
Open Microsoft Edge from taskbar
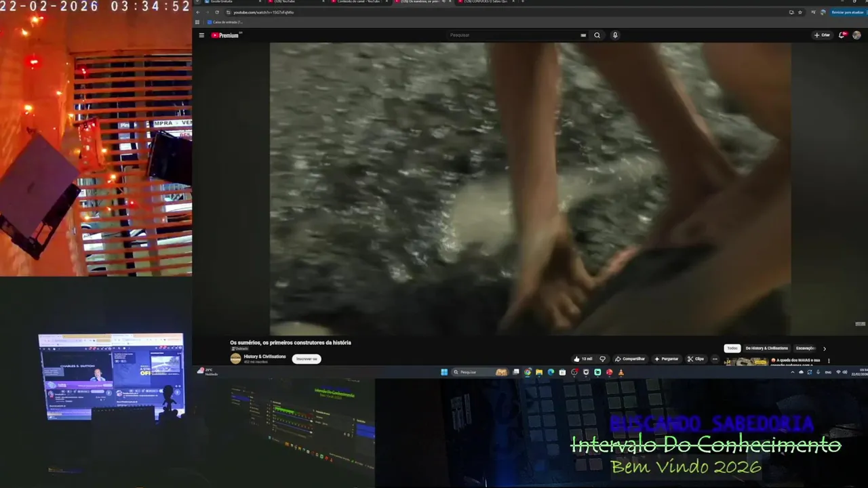click(551, 372)
